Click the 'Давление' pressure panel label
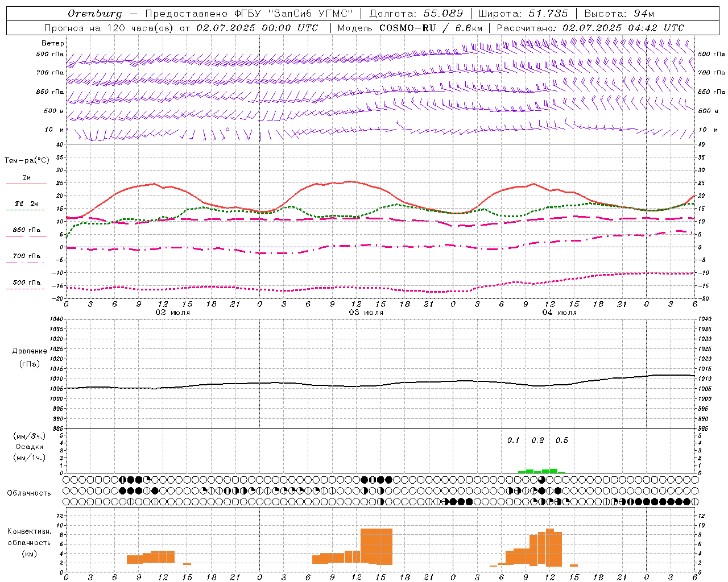The height and width of the screenshot is (582, 728). tap(30, 351)
